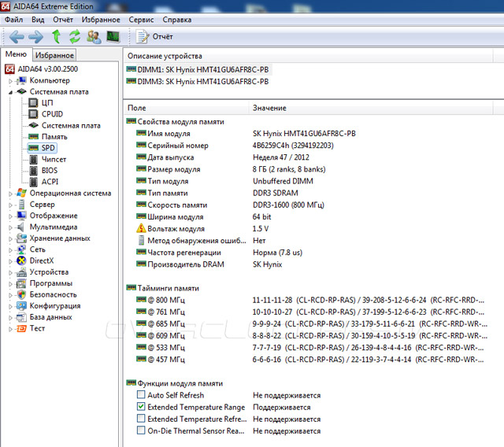Click the Вольтаж модуля warning icon
Viewport: 504px width, 447px height.
click(141, 228)
